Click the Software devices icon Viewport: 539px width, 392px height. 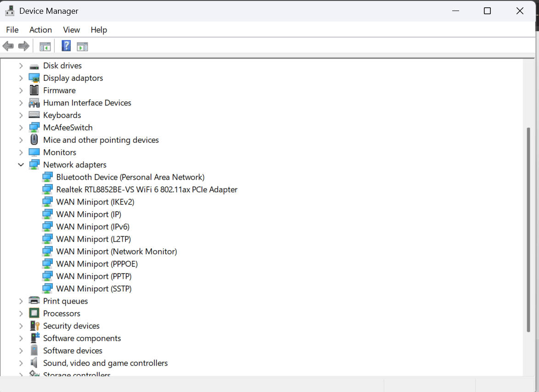click(x=34, y=350)
